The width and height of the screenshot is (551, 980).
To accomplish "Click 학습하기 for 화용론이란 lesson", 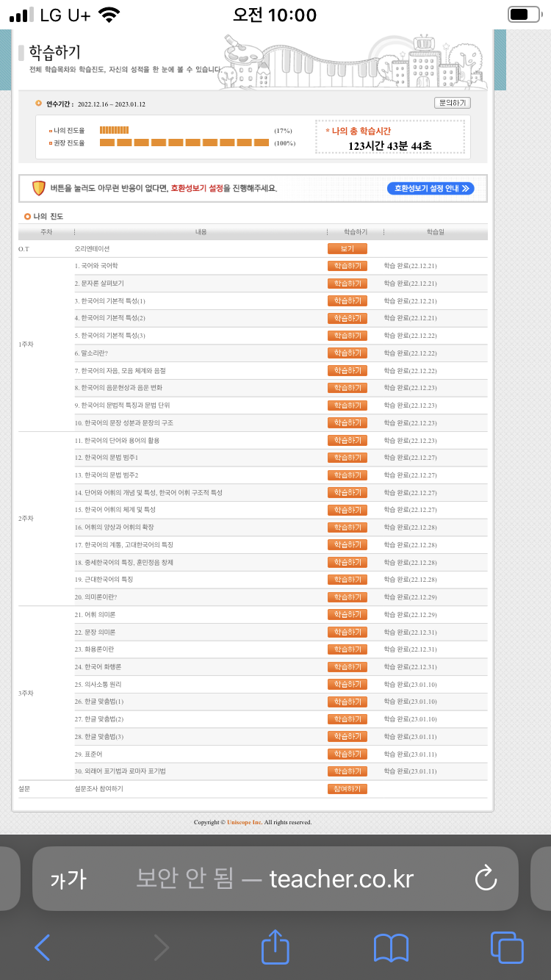I will click(347, 649).
